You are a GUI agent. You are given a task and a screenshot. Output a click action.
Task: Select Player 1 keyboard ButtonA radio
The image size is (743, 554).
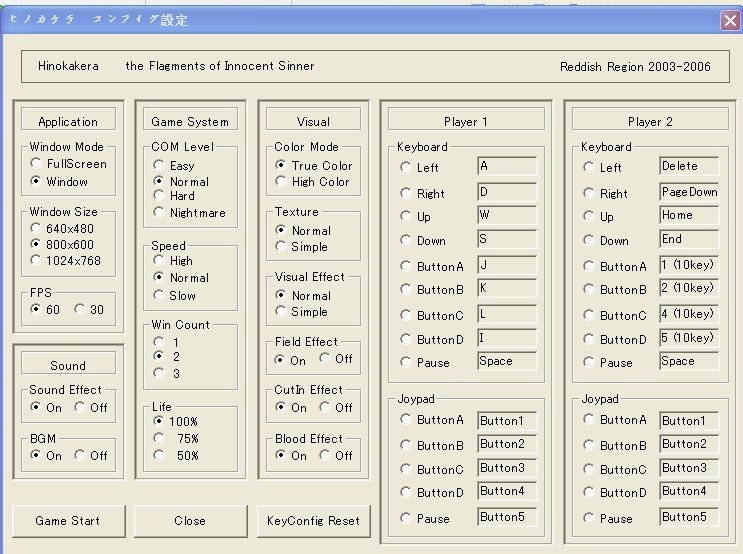406,266
